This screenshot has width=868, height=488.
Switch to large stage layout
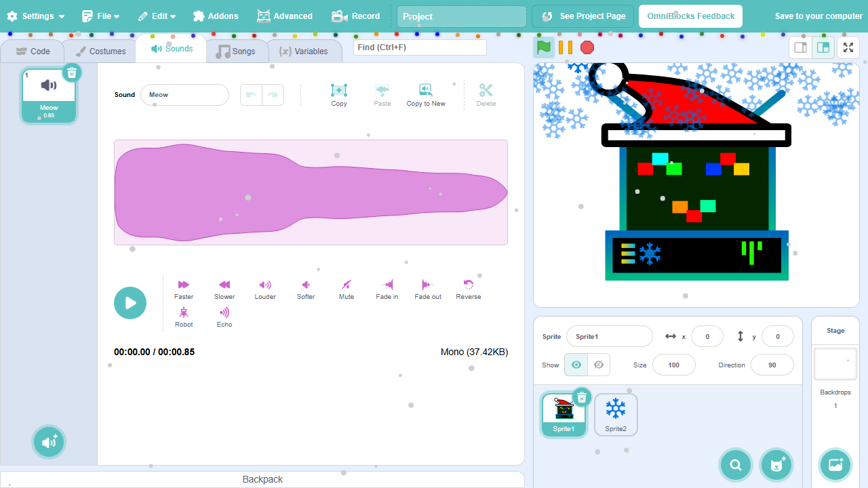click(x=823, y=47)
